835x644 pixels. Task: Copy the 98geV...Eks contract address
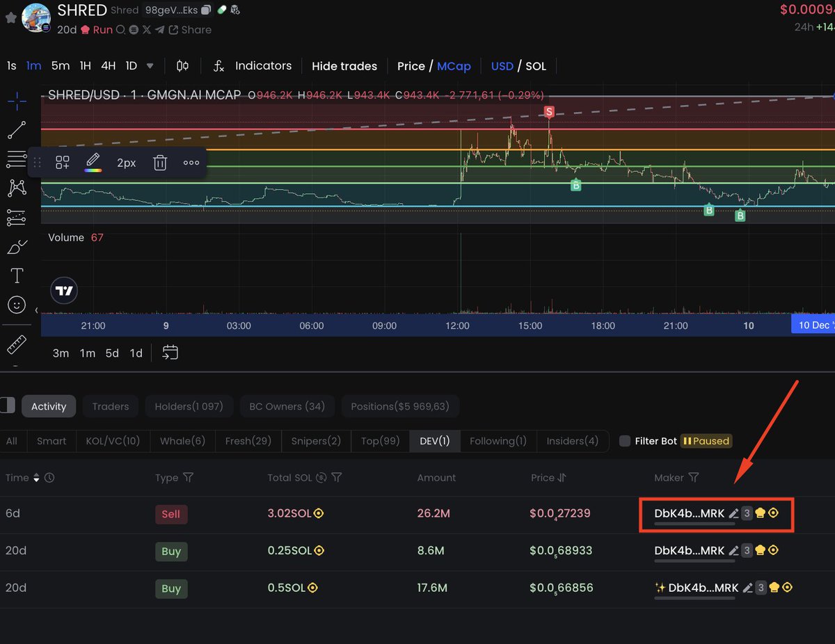coord(206,10)
